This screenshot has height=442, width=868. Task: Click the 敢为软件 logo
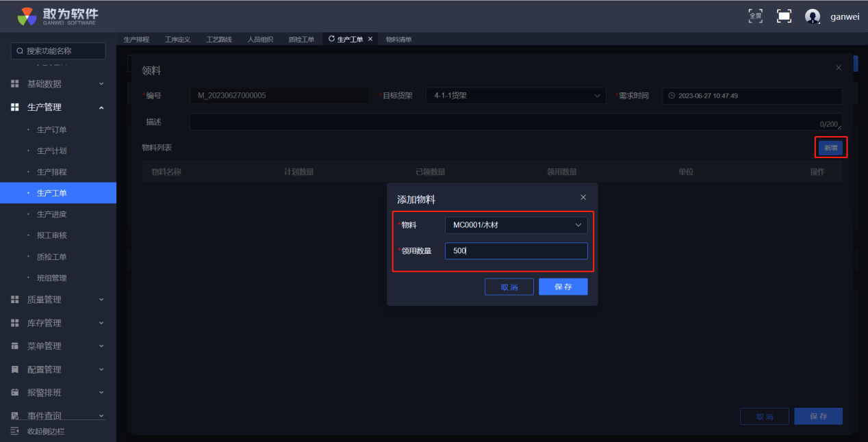point(58,16)
